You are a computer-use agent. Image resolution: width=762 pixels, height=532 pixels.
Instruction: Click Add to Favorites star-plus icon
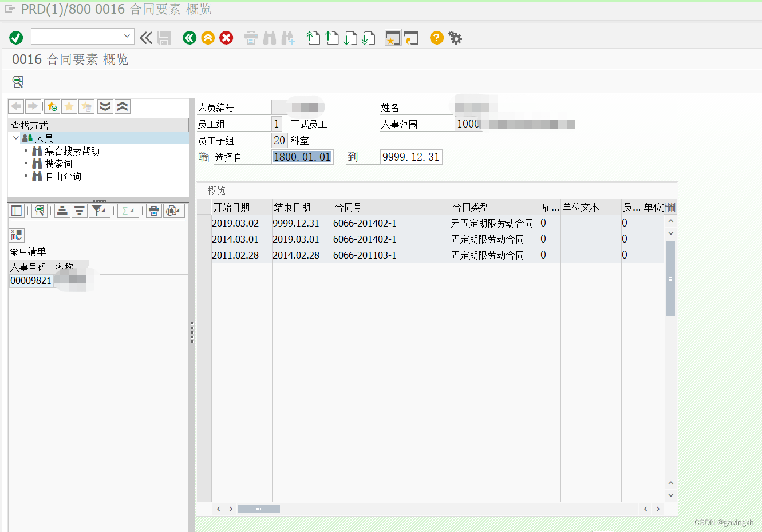[52, 106]
